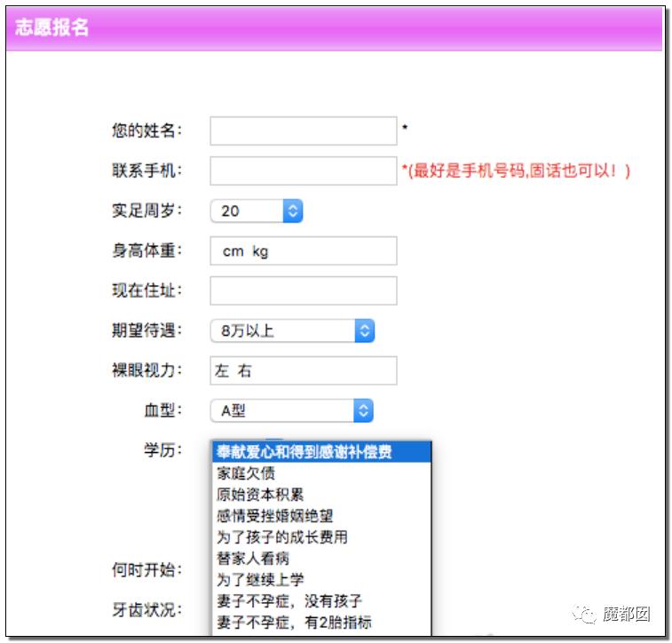This screenshot has height=643, width=672.
Task: Click the 牙齿状况 field label
Action: 147,610
